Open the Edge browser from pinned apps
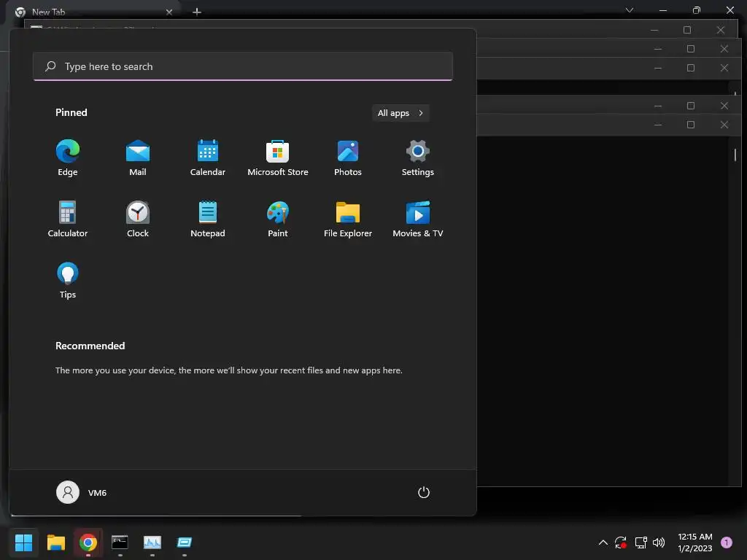This screenshot has width=747, height=560. click(x=68, y=157)
